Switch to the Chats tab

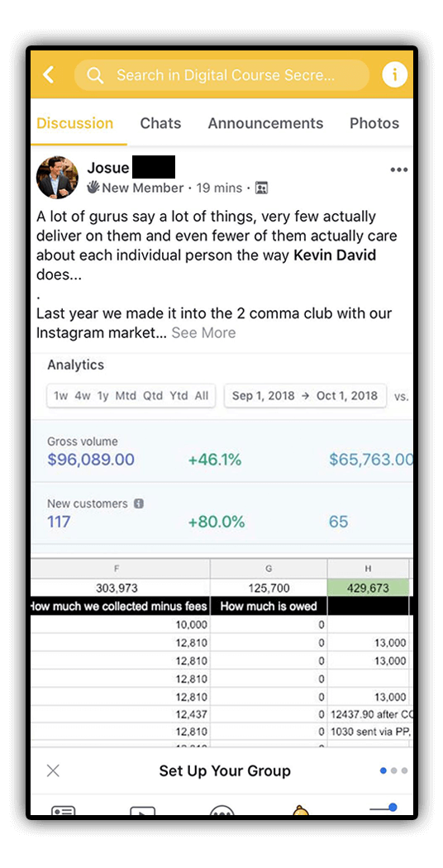(160, 123)
